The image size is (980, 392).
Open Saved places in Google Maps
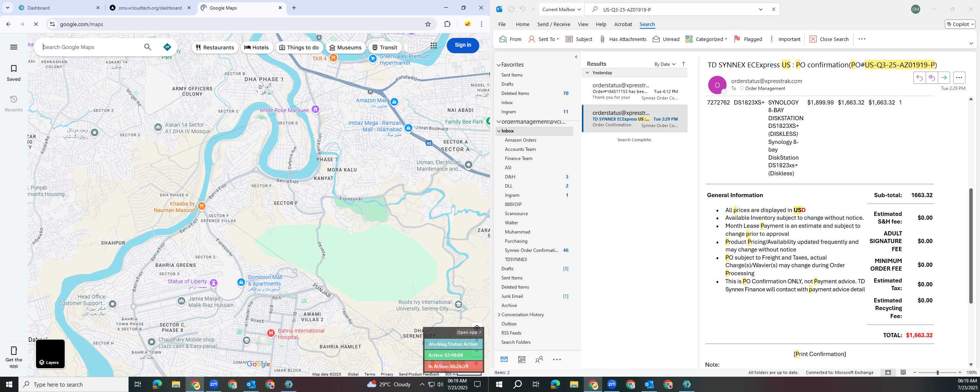14,73
